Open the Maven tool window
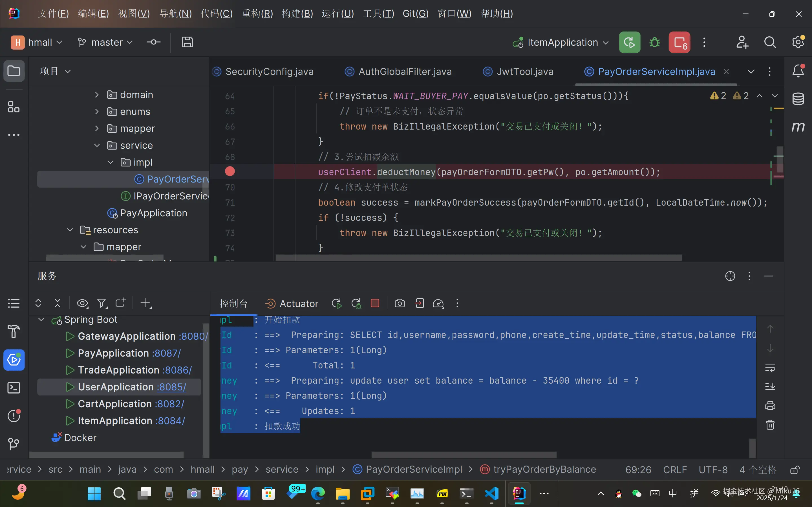 tap(798, 127)
